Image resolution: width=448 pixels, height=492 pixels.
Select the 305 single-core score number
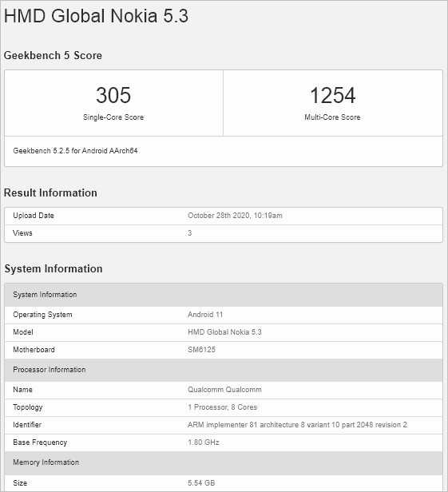tap(113, 95)
